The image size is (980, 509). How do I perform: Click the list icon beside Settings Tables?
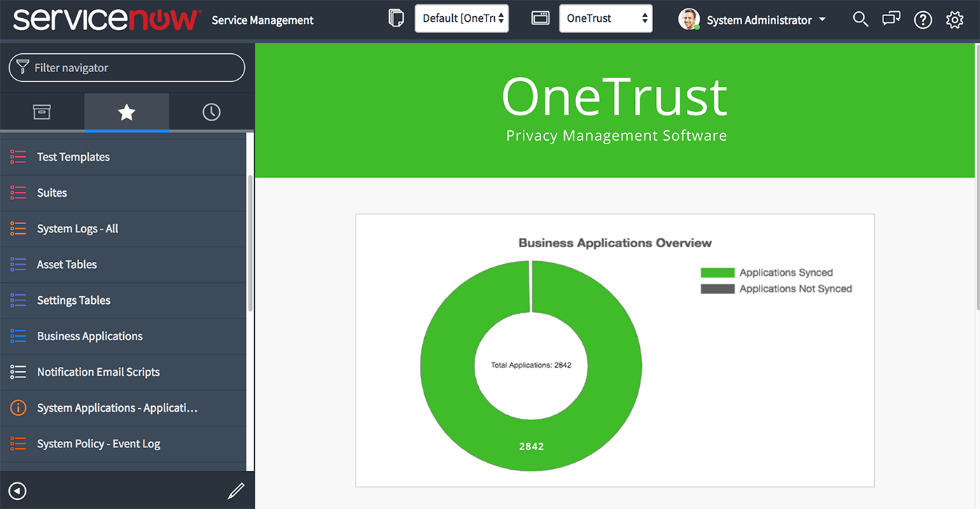[x=18, y=300]
